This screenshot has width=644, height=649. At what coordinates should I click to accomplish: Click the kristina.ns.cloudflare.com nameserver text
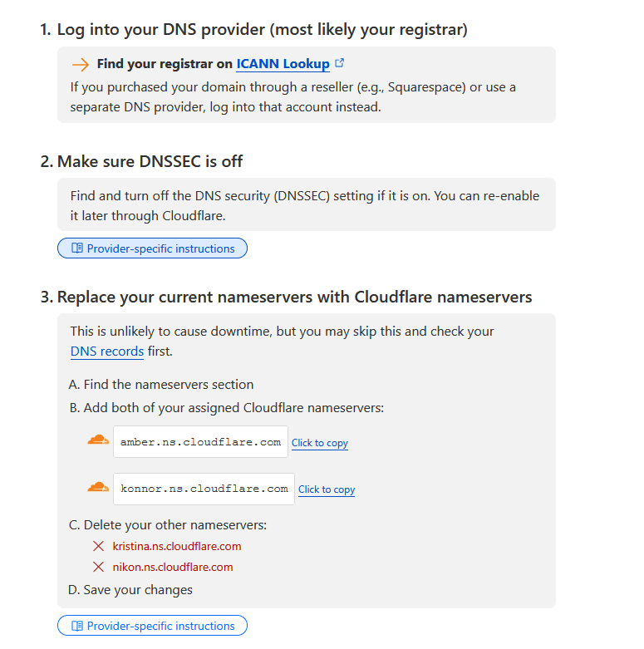click(177, 547)
